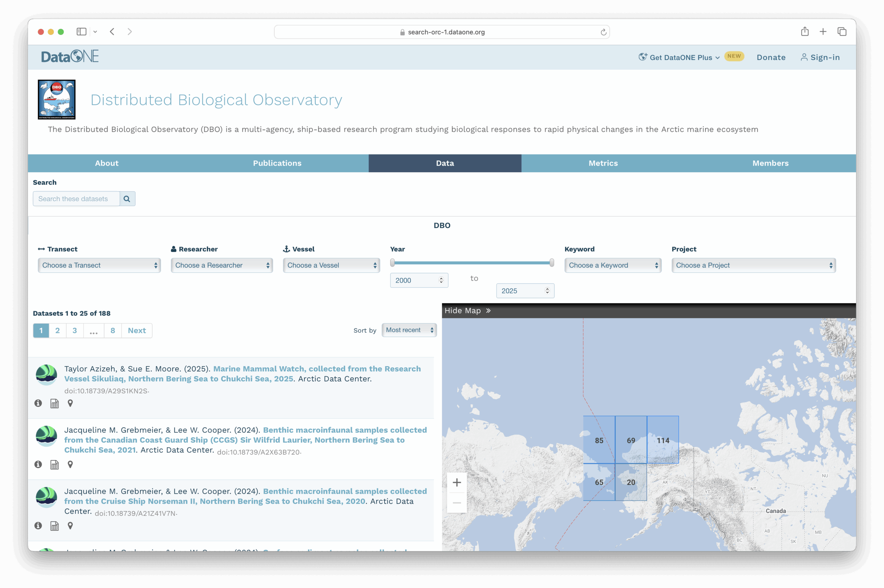Open the Choose a Vessel dropdown
Screen dimensions: 884x588
click(331, 265)
